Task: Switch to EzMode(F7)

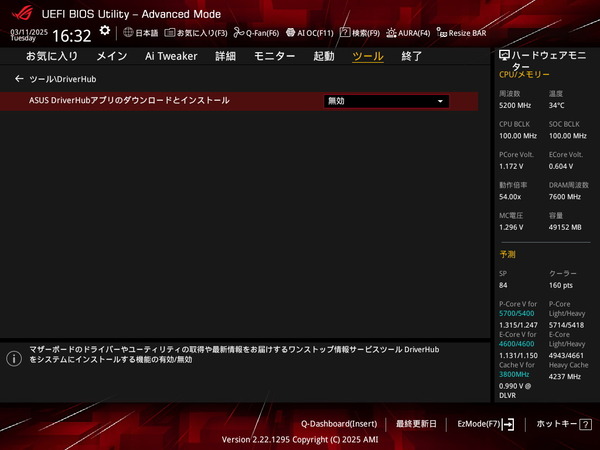Action: click(x=485, y=424)
